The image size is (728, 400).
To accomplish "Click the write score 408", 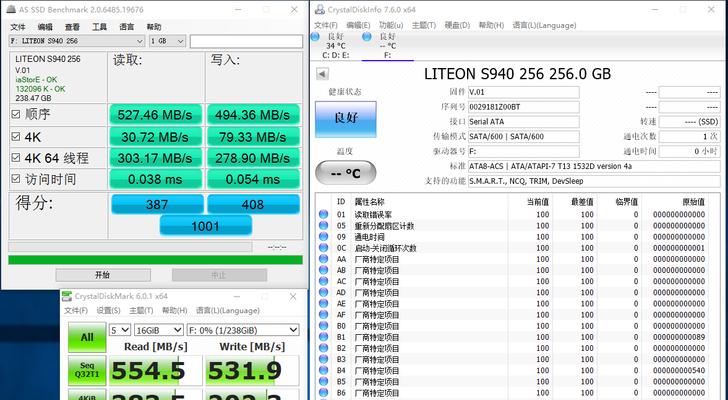I will (x=253, y=204).
